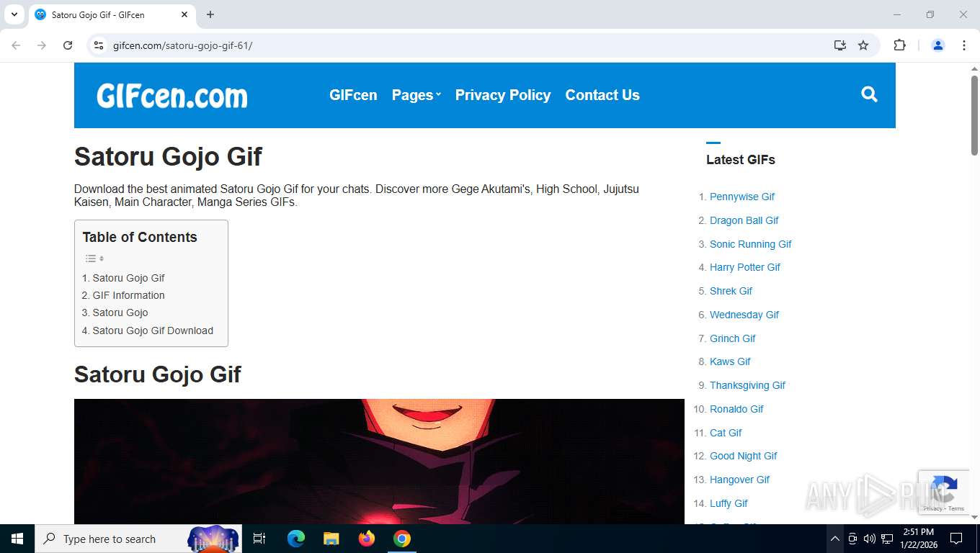Open the Pennywise Gif link
Screen dimensions: 980x553
point(742,197)
